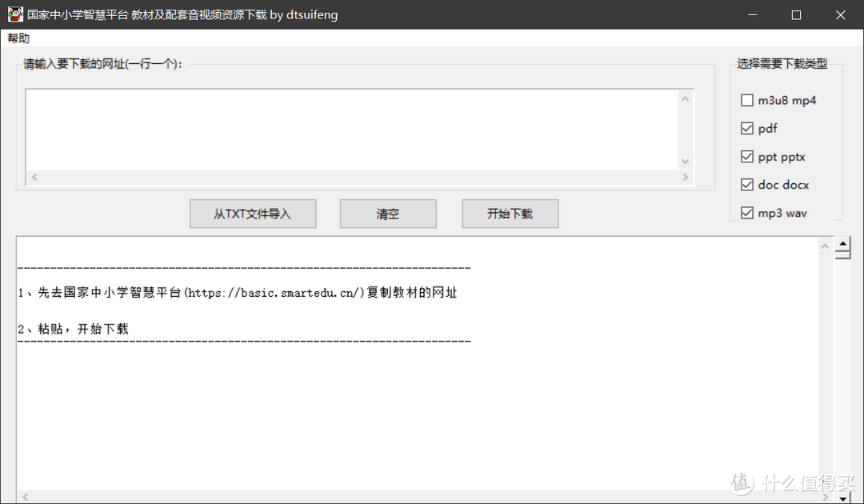Click the 从TXT文件导入 button
The height and width of the screenshot is (504, 864).
point(252,214)
